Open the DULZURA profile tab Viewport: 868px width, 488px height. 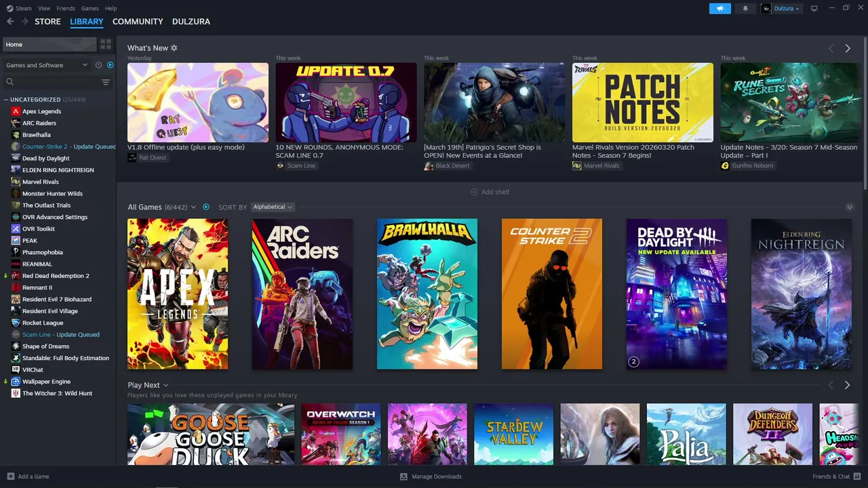point(191,22)
